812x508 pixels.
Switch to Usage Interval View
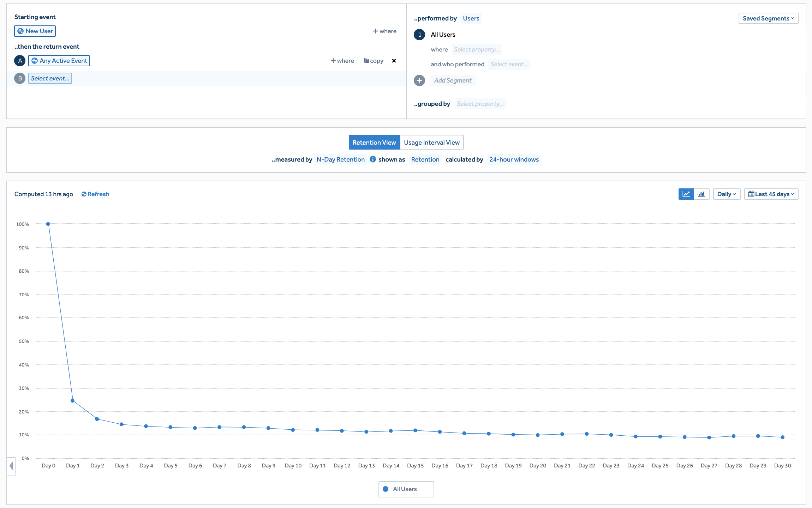(431, 143)
